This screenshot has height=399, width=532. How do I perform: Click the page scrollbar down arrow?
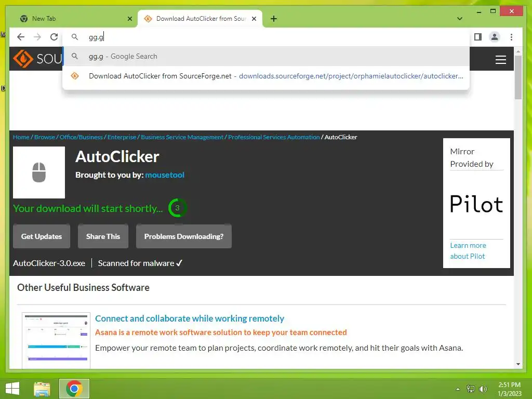[x=518, y=364]
